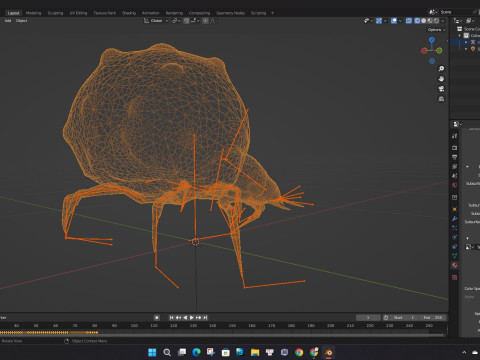Open the Tool properties tab
Image resolution: width=480 pixels, height=360 pixels.
(x=455, y=136)
